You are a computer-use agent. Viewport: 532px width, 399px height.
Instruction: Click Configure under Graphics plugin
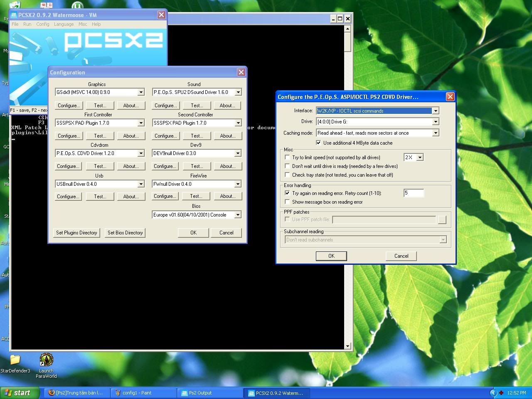[x=69, y=106]
